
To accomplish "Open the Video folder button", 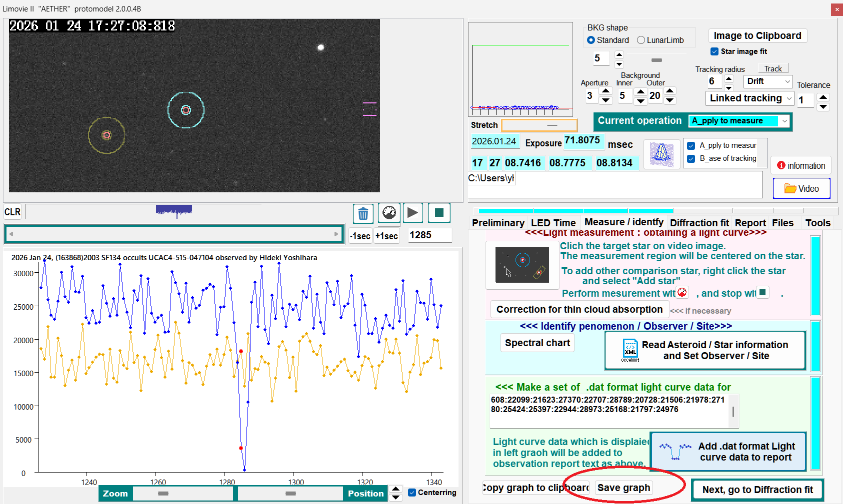I will click(x=801, y=188).
